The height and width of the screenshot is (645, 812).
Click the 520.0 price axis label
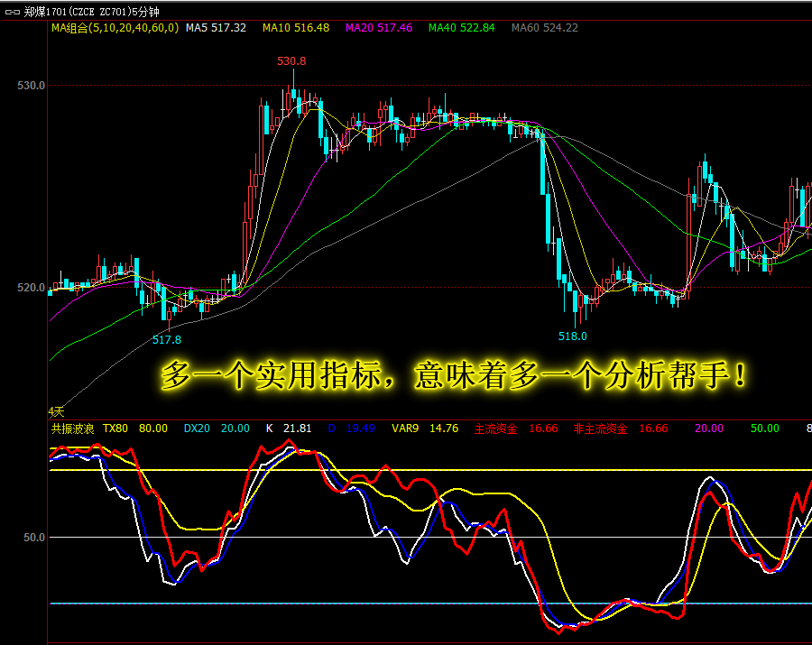point(31,287)
